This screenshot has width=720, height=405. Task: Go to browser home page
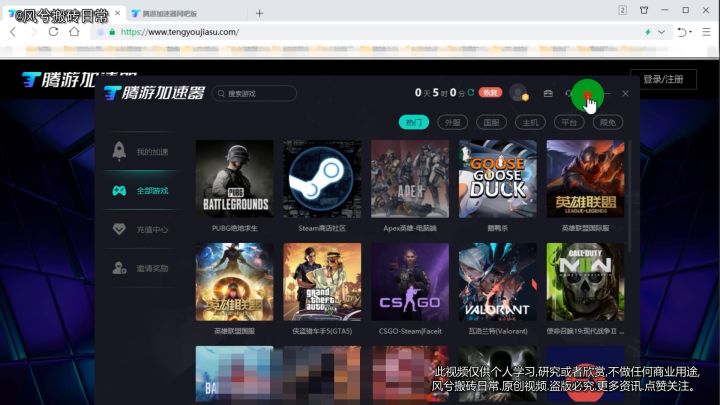click(x=74, y=32)
